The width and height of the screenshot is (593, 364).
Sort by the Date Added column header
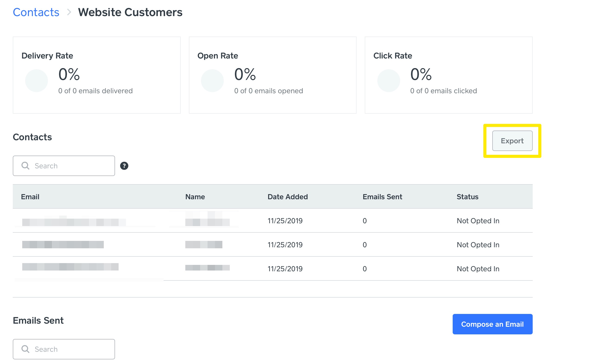pyautogui.click(x=288, y=197)
